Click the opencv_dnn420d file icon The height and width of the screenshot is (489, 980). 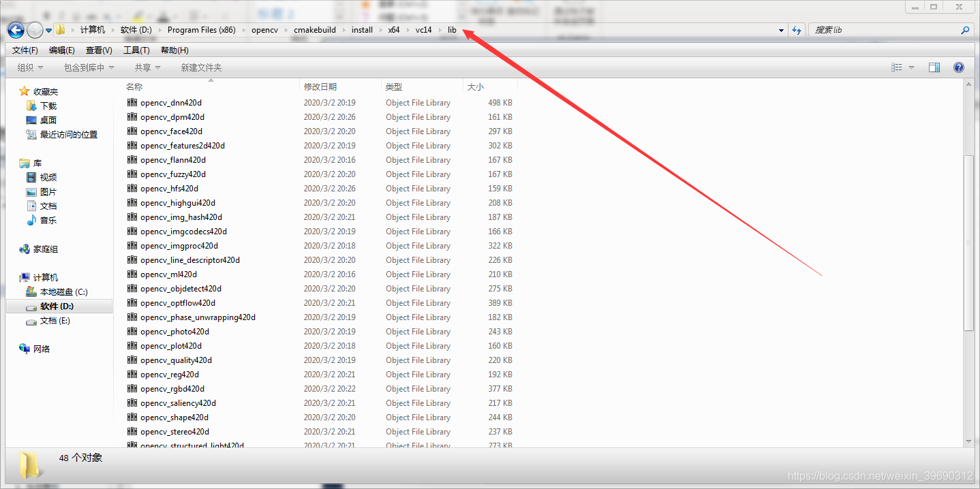click(132, 102)
